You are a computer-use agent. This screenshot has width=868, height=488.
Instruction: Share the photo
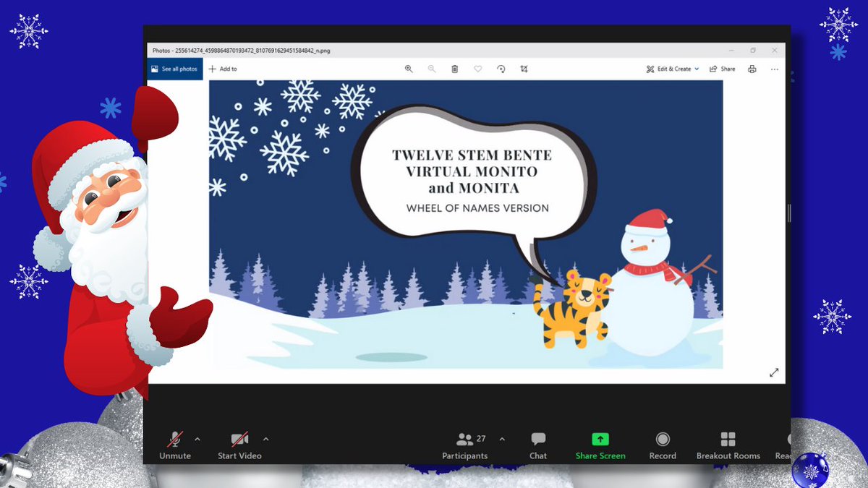click(722, 69)
